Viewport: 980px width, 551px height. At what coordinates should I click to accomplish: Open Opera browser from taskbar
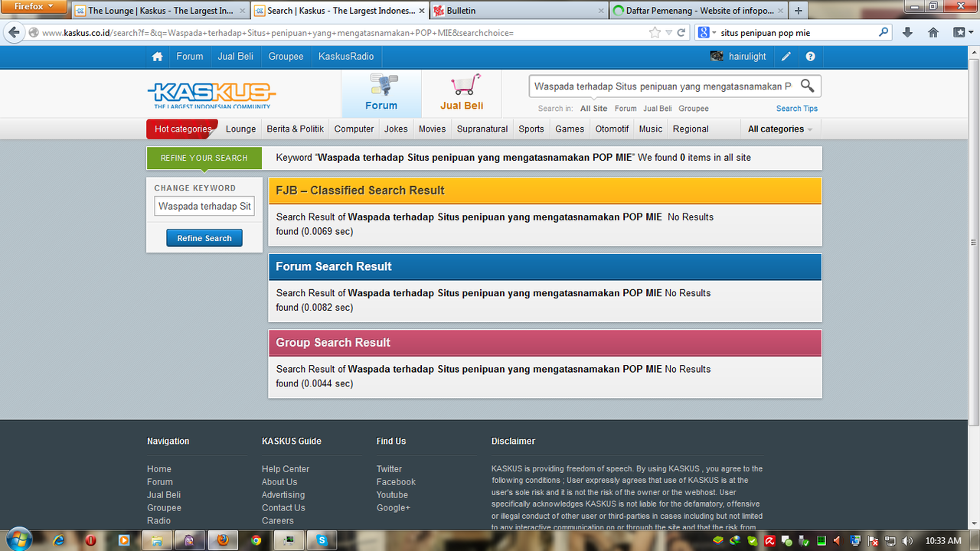coord(91,540)
